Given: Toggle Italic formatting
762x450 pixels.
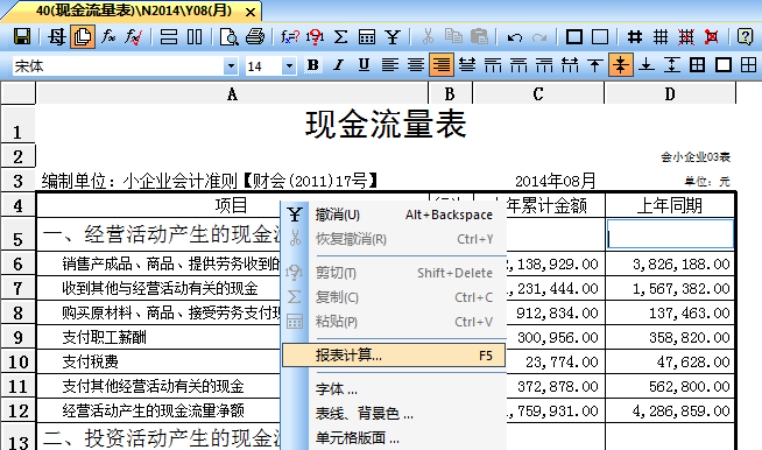Looking at the screenshot, I should point(338,65).
